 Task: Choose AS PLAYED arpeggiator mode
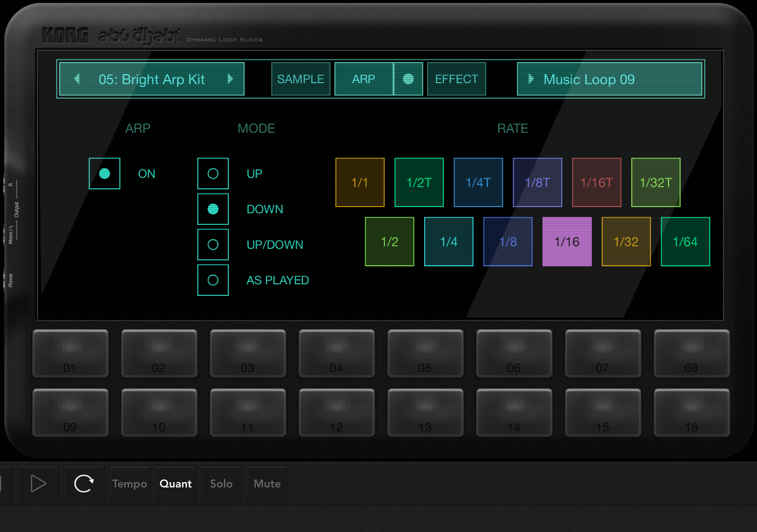213,280
